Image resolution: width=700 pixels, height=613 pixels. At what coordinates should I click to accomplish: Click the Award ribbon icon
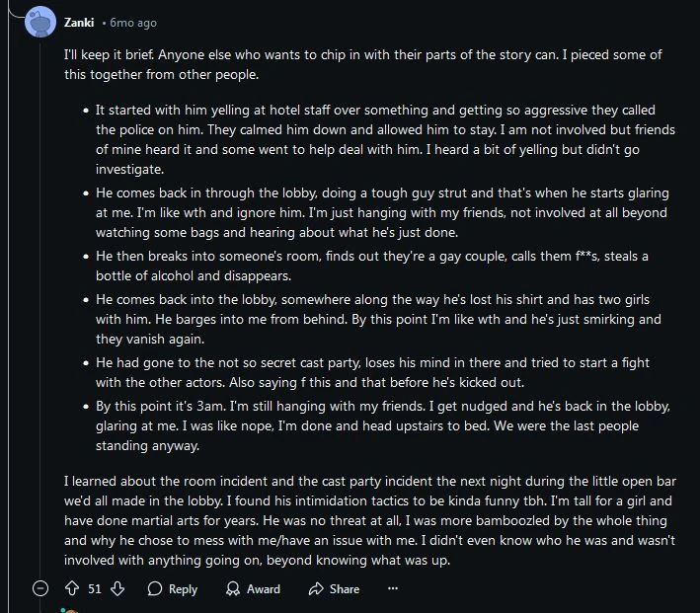pos(233,588)
